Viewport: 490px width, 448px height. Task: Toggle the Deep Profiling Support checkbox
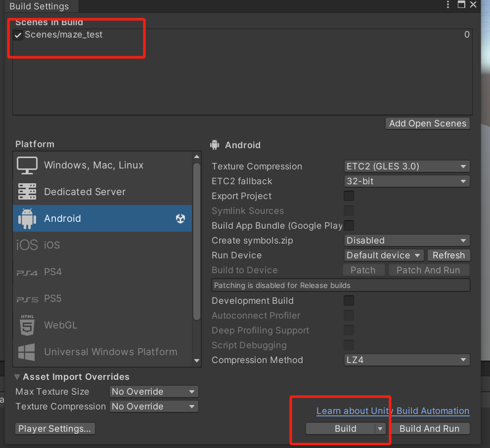pyautogui.click(x=349, y=330)
